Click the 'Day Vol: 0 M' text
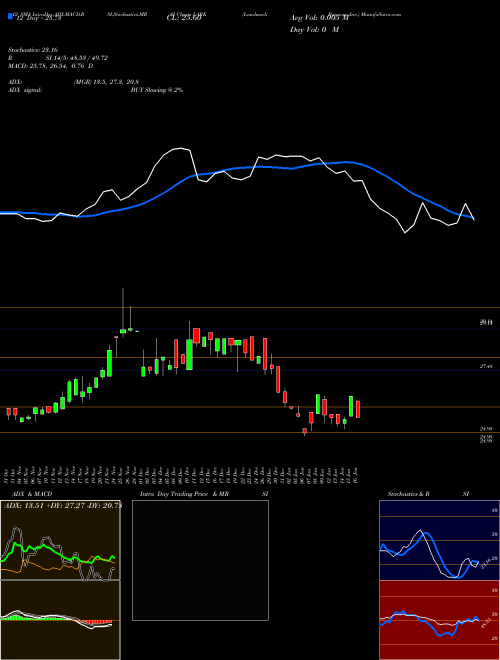Viewport: 500px width, 660px height. click(x=314, y=30)
